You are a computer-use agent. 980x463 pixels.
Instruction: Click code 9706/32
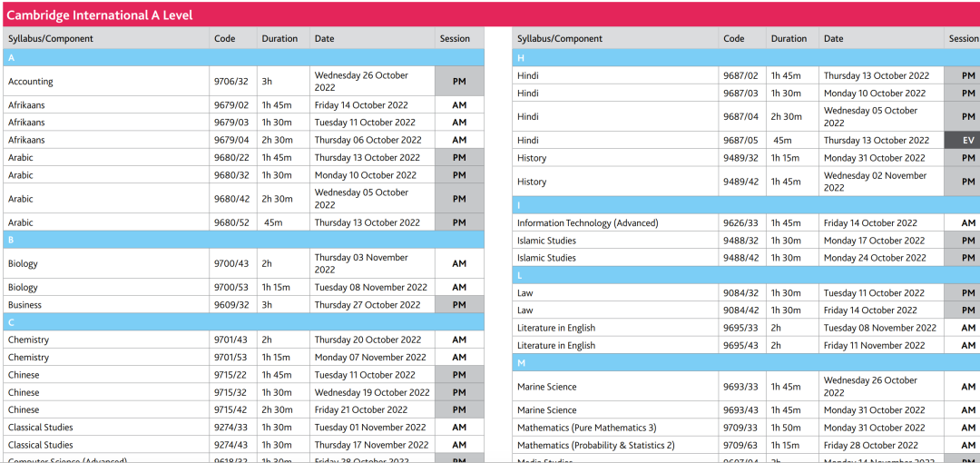pyautogui.click(x=231, y=82)
